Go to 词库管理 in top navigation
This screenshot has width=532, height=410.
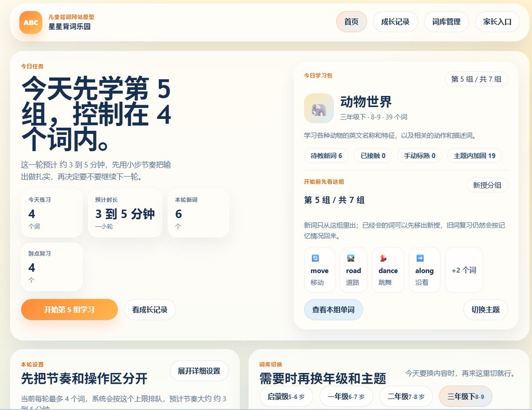coord(446,22)
